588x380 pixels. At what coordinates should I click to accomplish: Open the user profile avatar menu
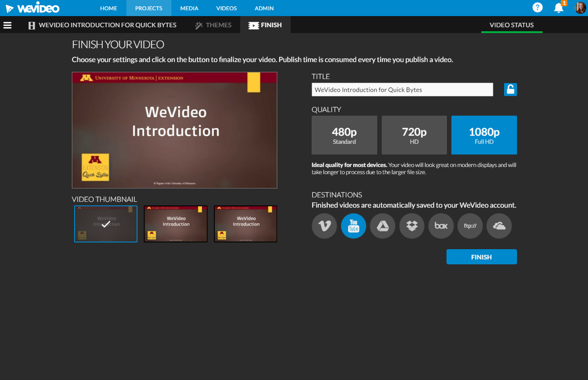pos(580,8)
